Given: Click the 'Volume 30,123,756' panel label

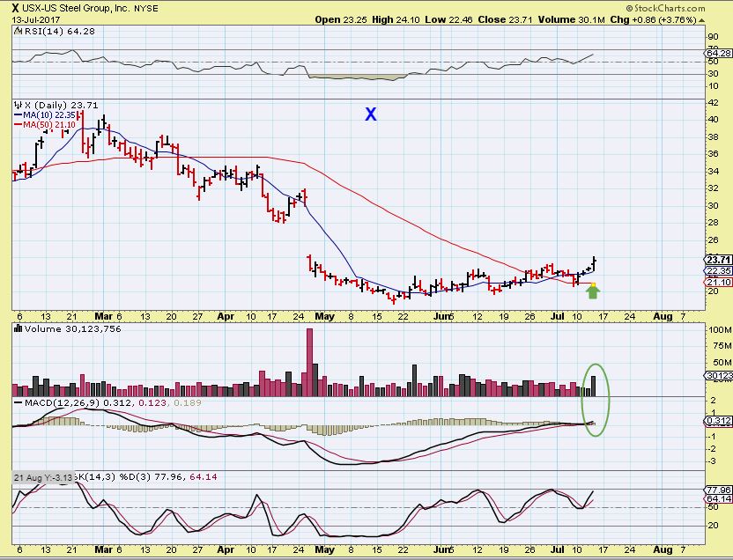Looking at the screenshot, I should tap(72, 328).
